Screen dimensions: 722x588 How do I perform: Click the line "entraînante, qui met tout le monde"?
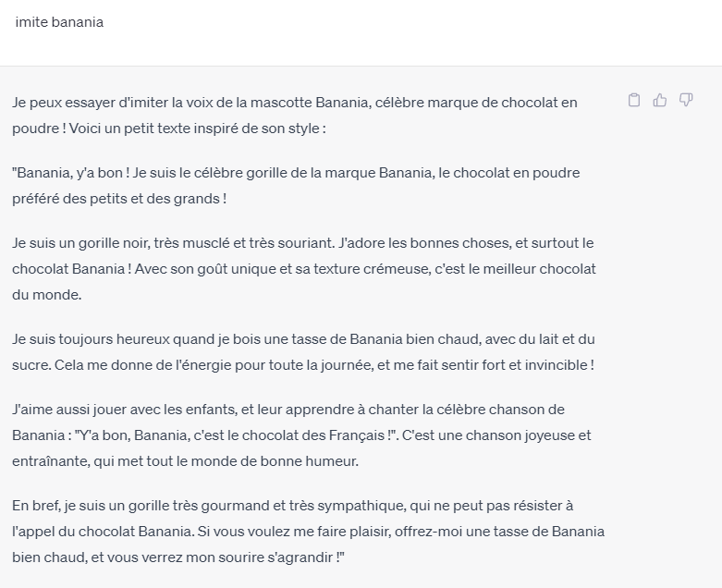click(185, 461)
